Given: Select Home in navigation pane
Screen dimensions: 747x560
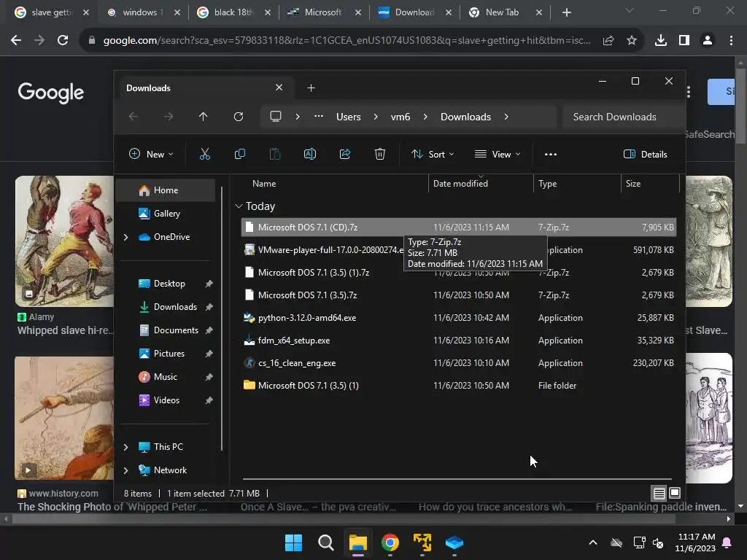Looking at the screenshot, I should (x=166, y=190).
